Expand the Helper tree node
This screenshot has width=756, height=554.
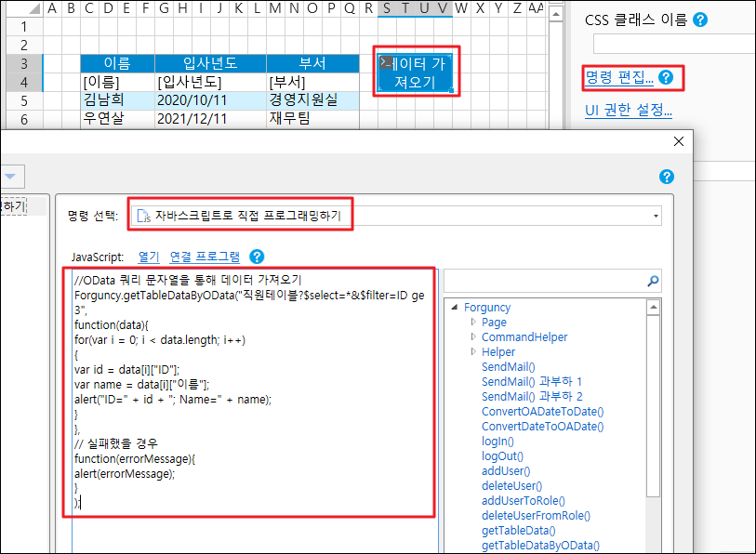(473, 352)
